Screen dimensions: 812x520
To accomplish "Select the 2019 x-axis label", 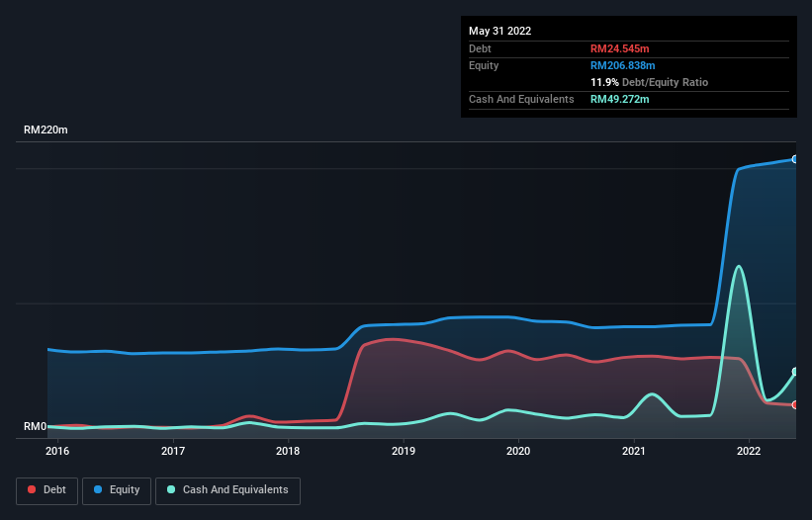I will click(404, 451).
